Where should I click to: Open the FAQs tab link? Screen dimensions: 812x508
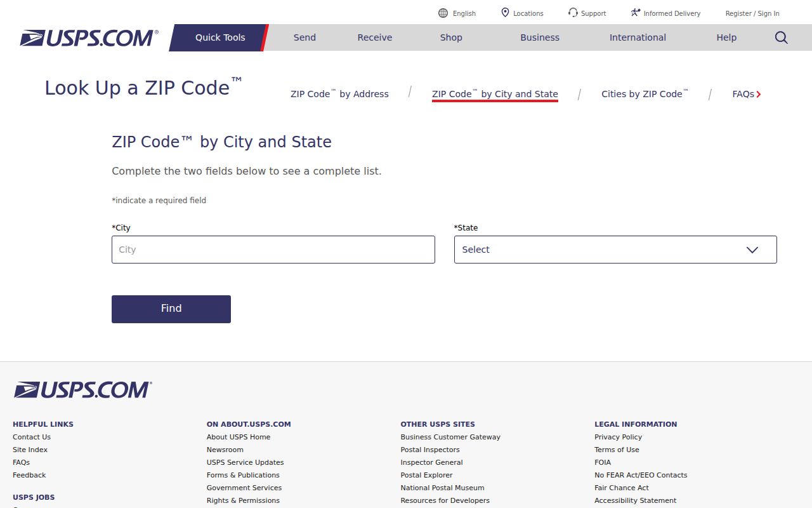(x=743, y=94)
